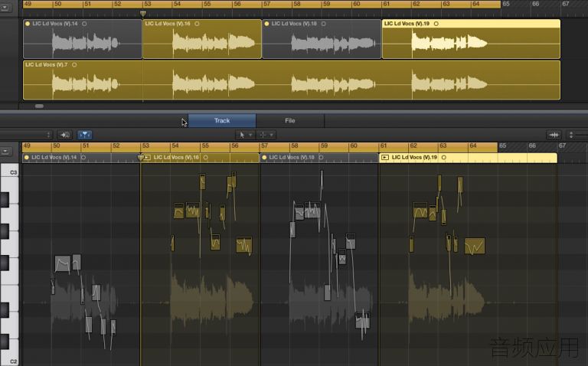
Task: Toggle loop circle on tracks region LIC Ld Vocs (V).16
Action: [197, 24]
